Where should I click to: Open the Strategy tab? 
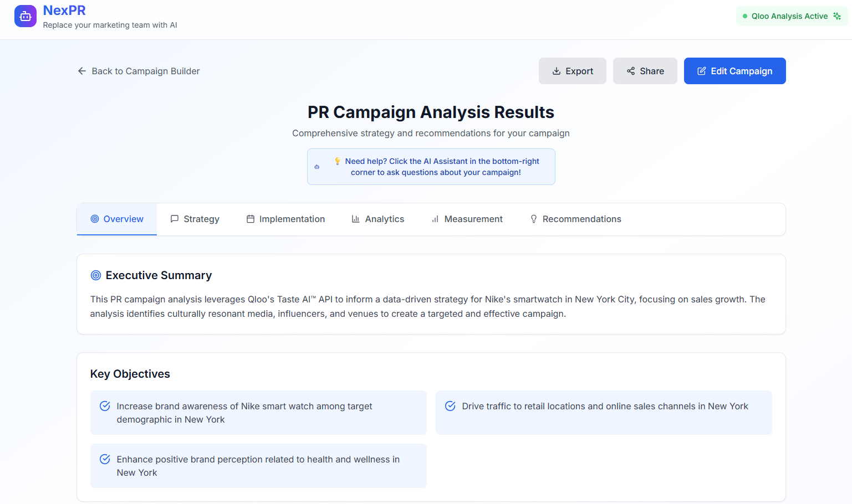tap(195, 219)
